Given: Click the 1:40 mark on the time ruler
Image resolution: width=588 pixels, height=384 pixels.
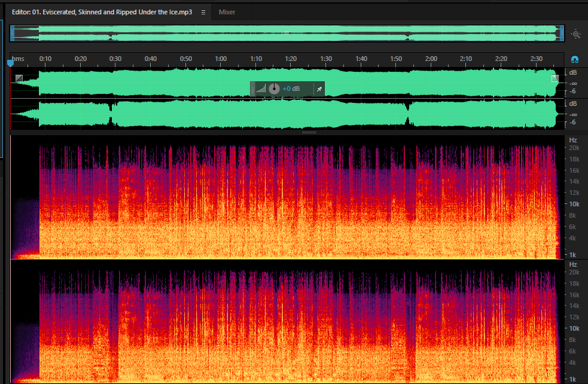Looking at the screenshot, I should pyautogui.click(x=361, y=59).
